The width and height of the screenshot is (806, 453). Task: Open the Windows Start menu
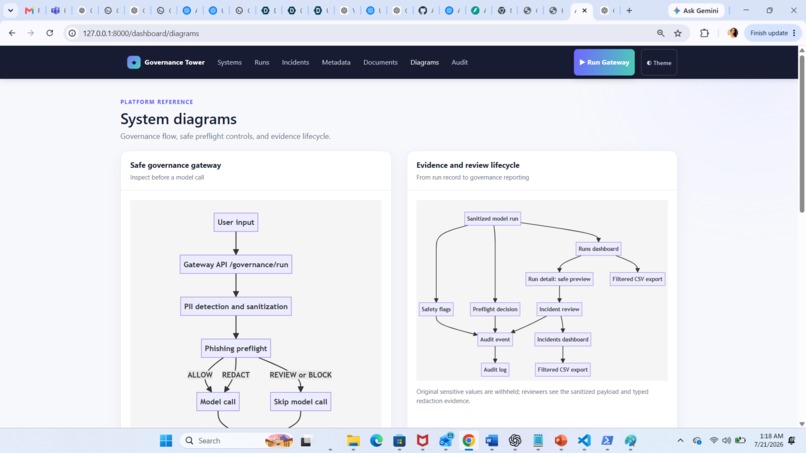click(x=166, y=441)
